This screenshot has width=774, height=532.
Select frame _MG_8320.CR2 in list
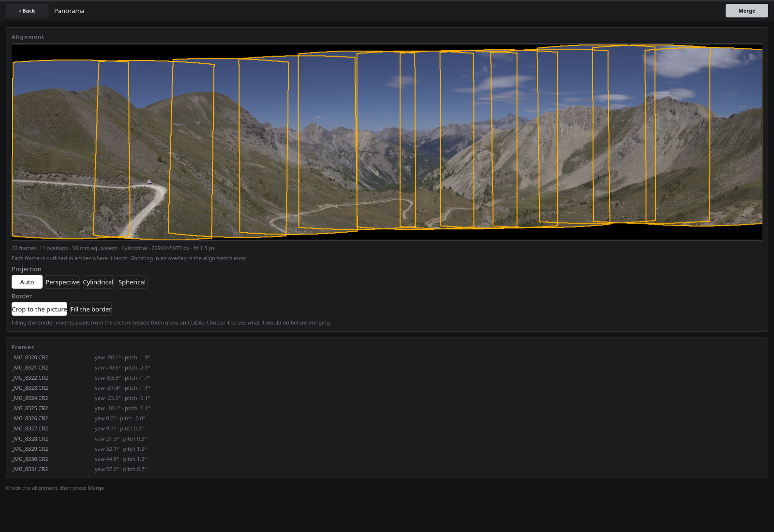[387, 357]
